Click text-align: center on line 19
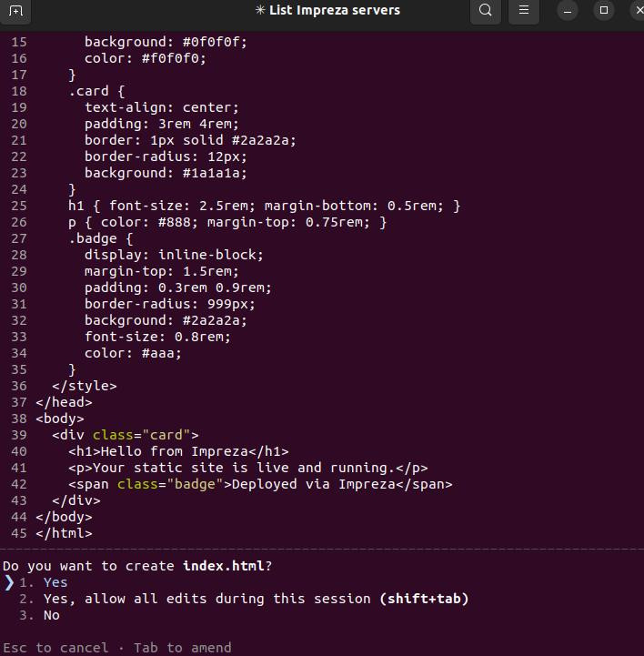Image resolution: width=644 pixels, height=656 pixels. pyautogui.click(x=161, y=107)
